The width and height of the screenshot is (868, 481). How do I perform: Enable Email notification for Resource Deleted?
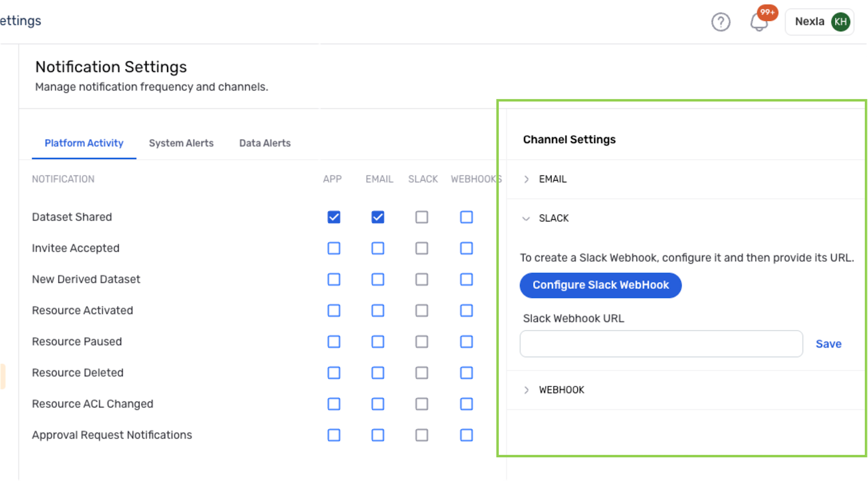378,373
